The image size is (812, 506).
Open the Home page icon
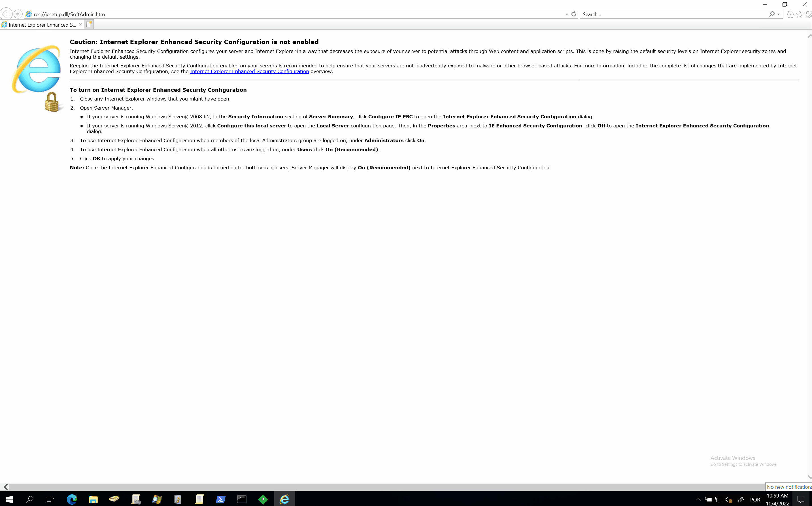point(790,14)
